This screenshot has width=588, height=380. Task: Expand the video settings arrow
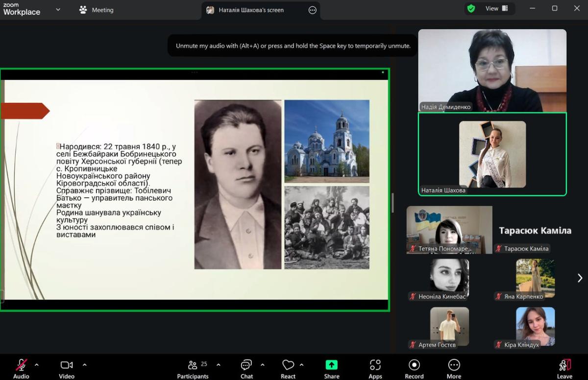click(x=84, y=365)
